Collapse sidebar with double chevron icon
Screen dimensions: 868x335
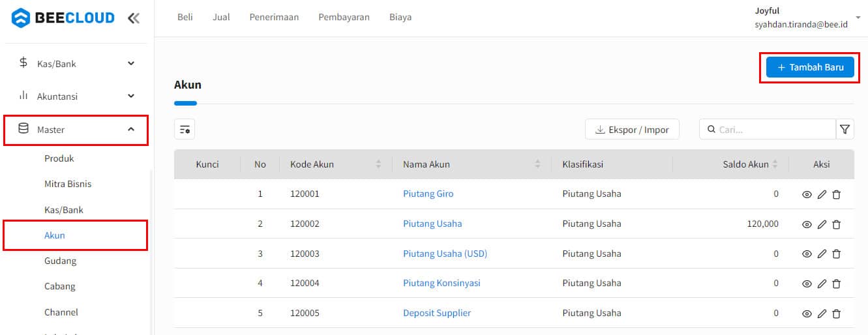134,18
